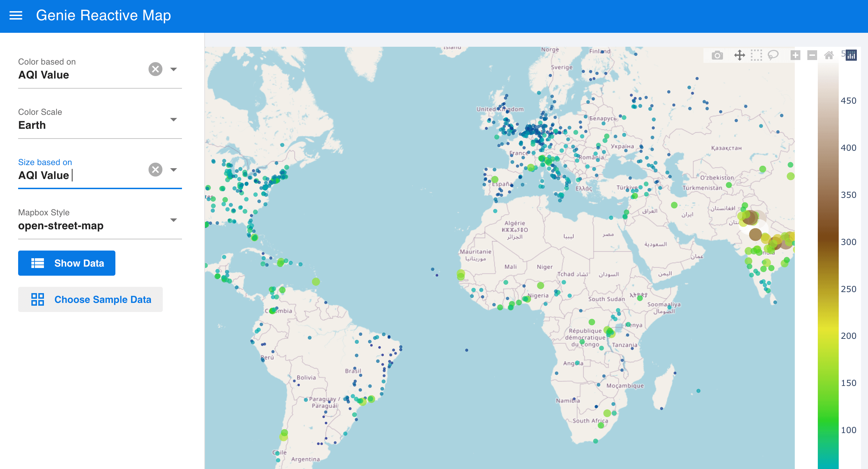Clear the Color based on selection
This screenshot has width=868, height=469.
pyautogui.click(x=155, y=69)
